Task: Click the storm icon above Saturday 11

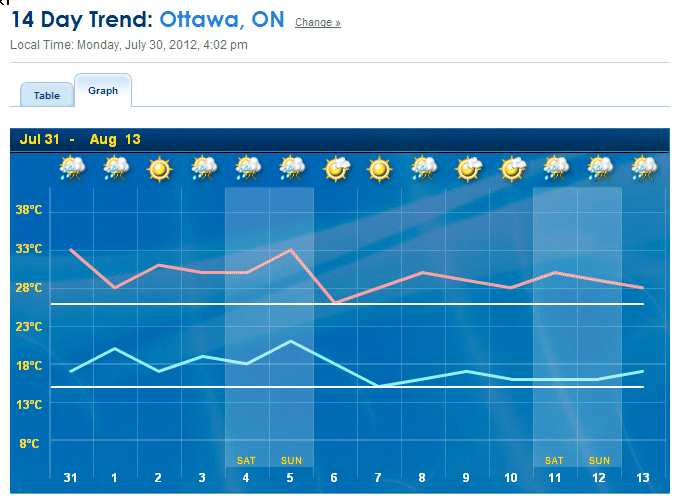Action: (556, 168)
